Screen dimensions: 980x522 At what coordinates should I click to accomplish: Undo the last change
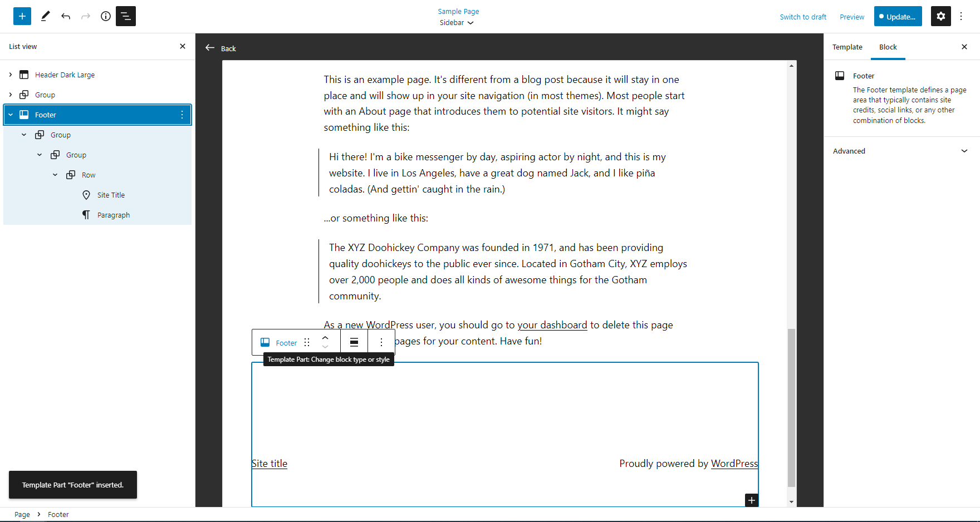click(66, 16)
